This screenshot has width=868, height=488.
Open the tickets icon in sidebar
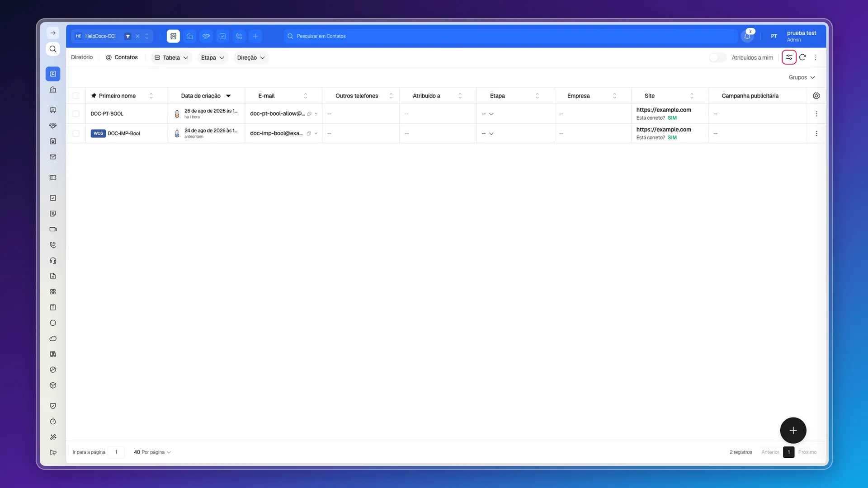tap(53, 178)
